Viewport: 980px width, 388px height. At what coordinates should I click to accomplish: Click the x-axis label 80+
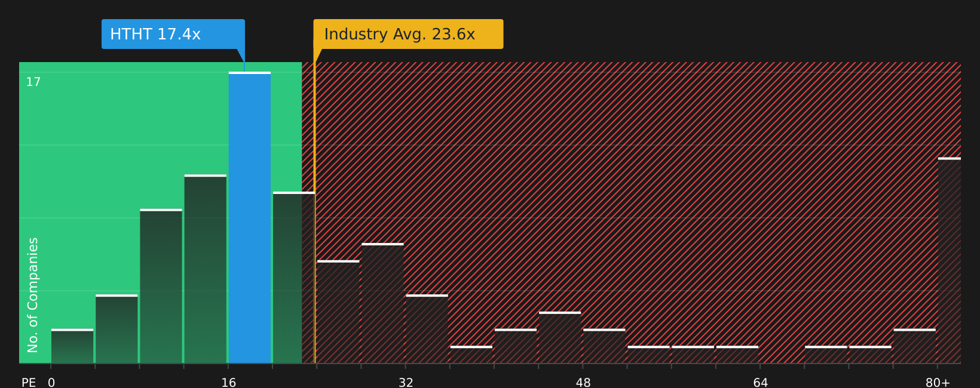[x=938, y=382]
